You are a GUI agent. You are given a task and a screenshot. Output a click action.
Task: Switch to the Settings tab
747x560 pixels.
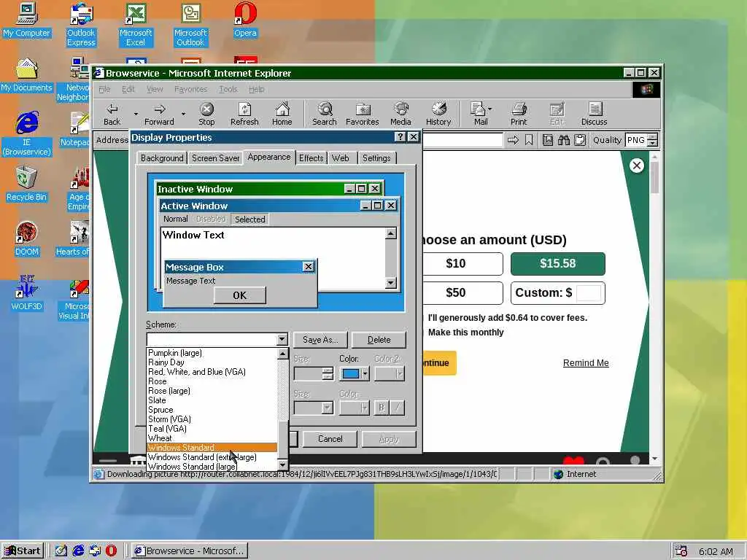click(x=376, y=158)
